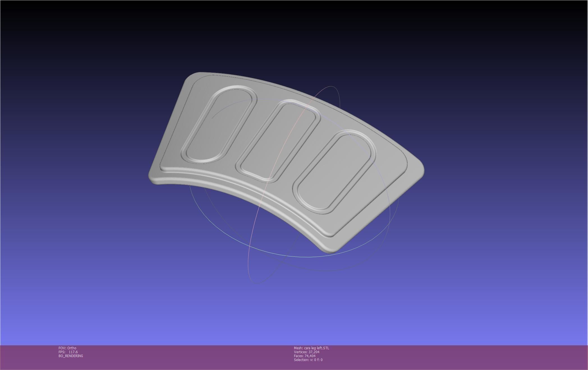Click the 'Vertices: 37,204' count

(307, 352)
